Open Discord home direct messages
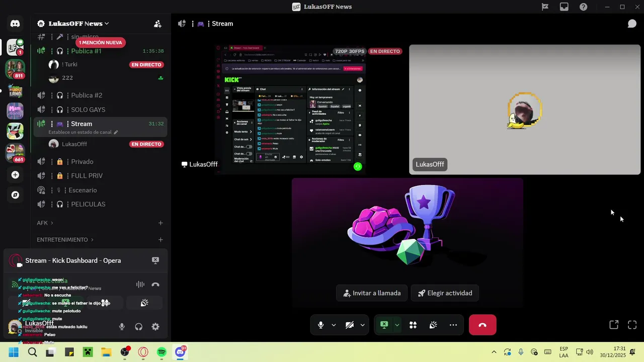This screenshot has height=362, width=644. tap(15, 24)
